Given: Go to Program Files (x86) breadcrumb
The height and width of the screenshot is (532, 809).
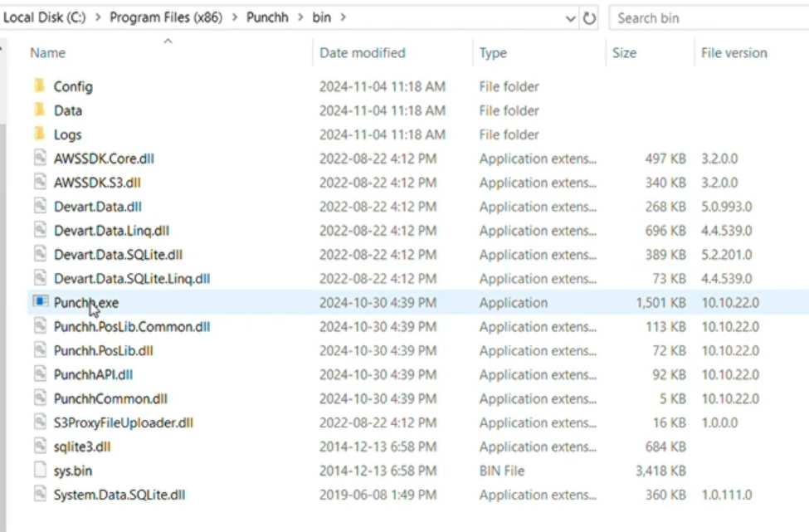Looking at the screenshot, I should (x=166, y=17).
